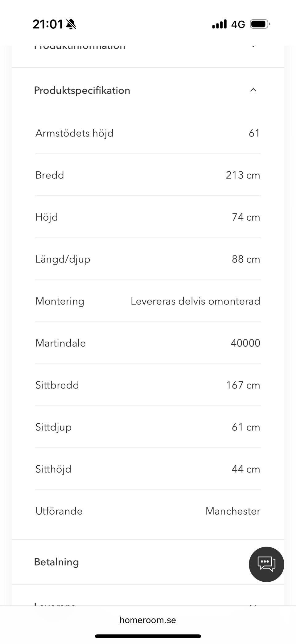Tap the Utförande Manchester value
The width and height of the screenshot is (296, 644).
[x=233, y=511]
